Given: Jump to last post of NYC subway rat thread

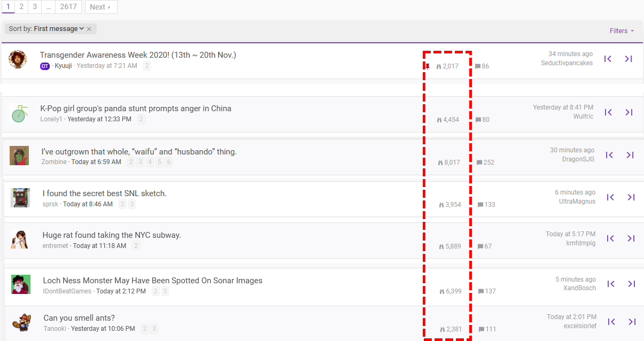Looking at the screenshot, I should (x=631, y=238).
